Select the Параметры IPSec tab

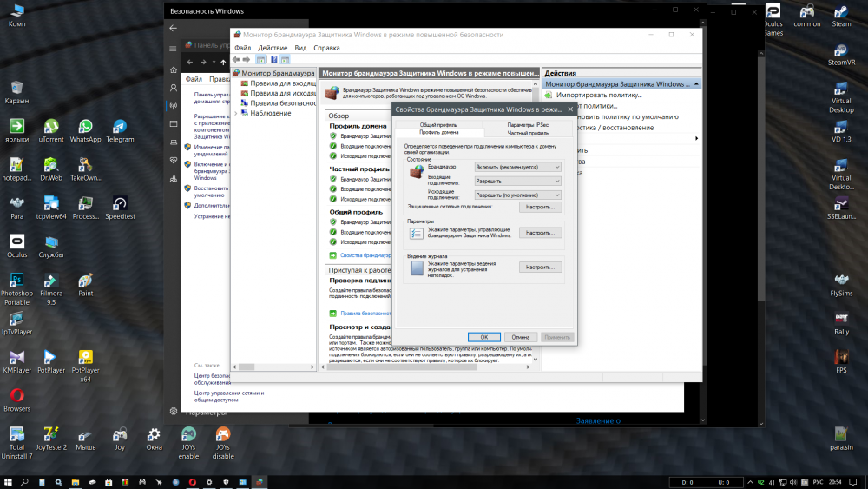pos(528,125)
